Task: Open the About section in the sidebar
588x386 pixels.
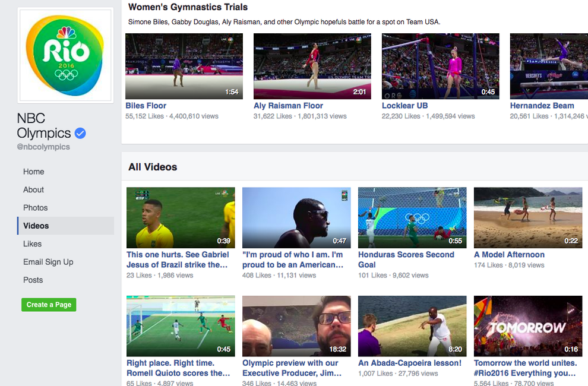Action: point(33,189)
